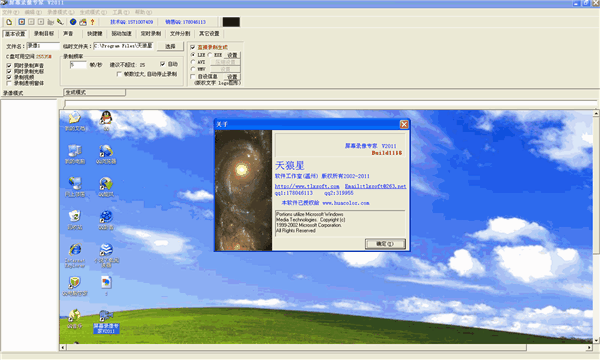Toggle the 自动 frame rate checkbox
The width and height of the screenshot is (600, 360).
pos(163,64)
